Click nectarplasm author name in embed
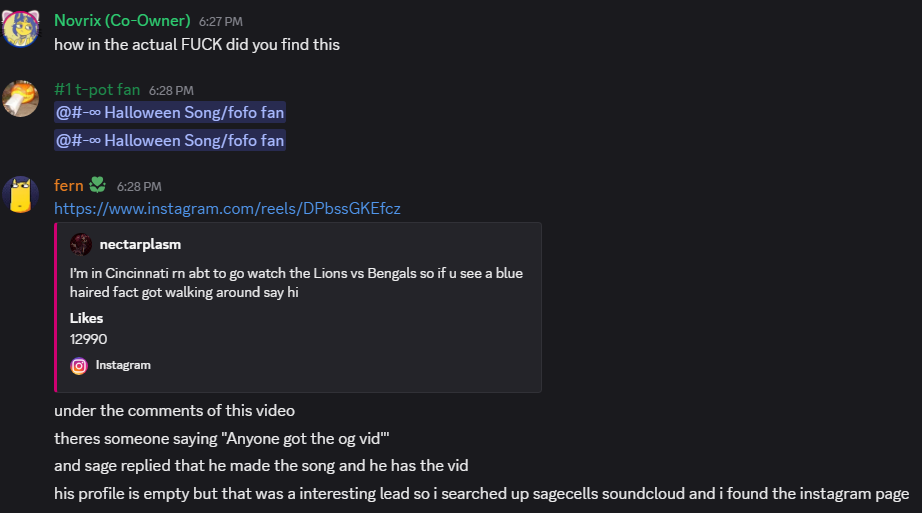The width and height of the screenshot is (922, 513). click(x=140, y=244)
